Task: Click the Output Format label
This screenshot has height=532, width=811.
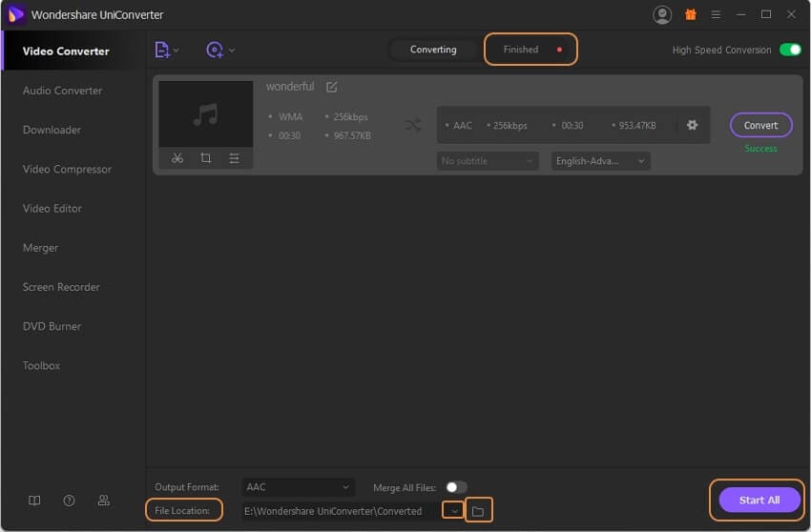Action: click(187, 487)
